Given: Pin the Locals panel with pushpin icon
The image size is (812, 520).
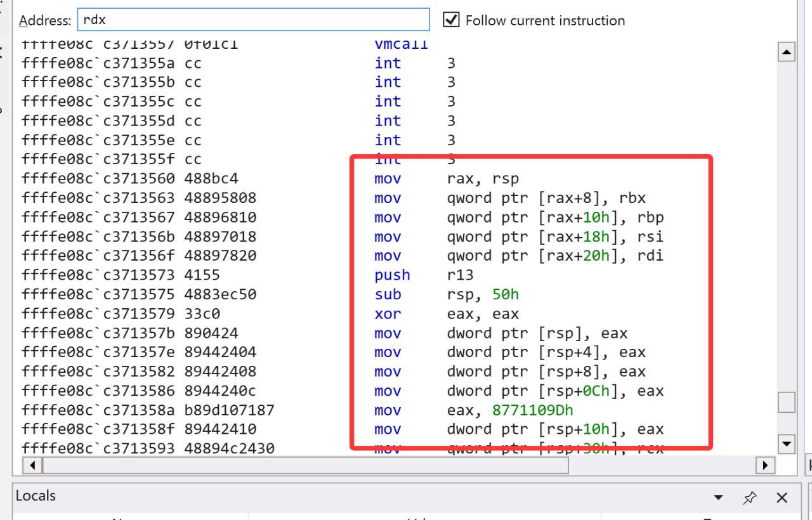Looking at the screenshot, I should click(x=750, y=498).
